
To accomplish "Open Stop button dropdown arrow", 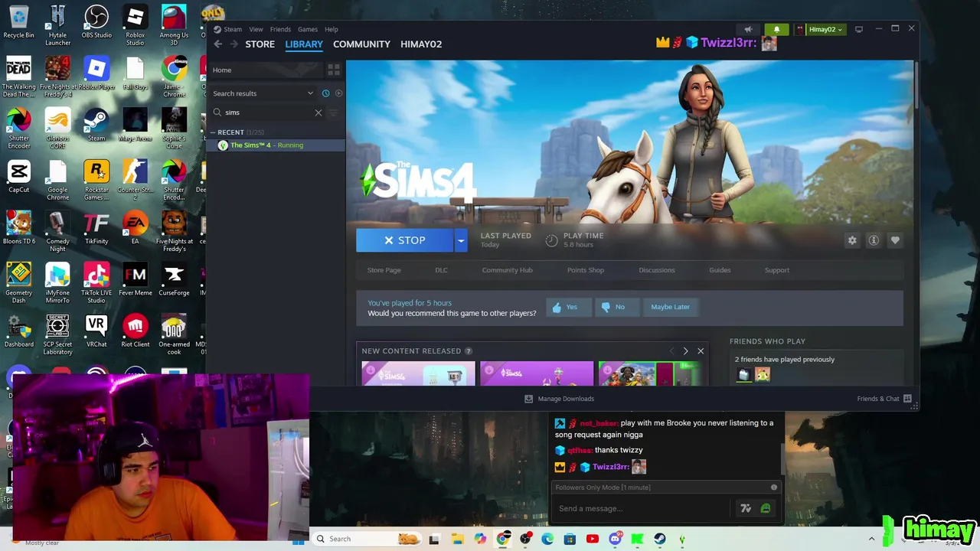I will (460, 240).
